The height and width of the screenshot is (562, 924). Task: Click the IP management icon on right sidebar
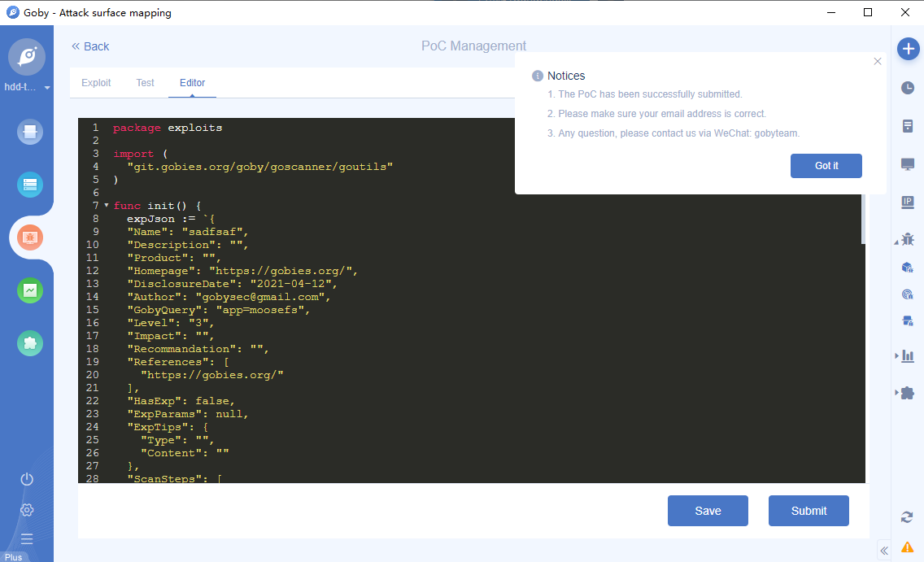907,201
